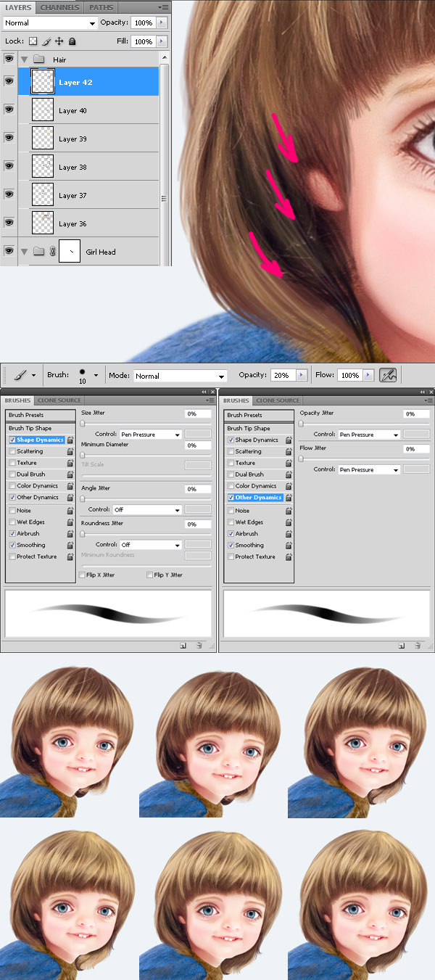435x980 pixels.
Task: Hide Layer 42 using its eye icon
Action: coord(9,82)
